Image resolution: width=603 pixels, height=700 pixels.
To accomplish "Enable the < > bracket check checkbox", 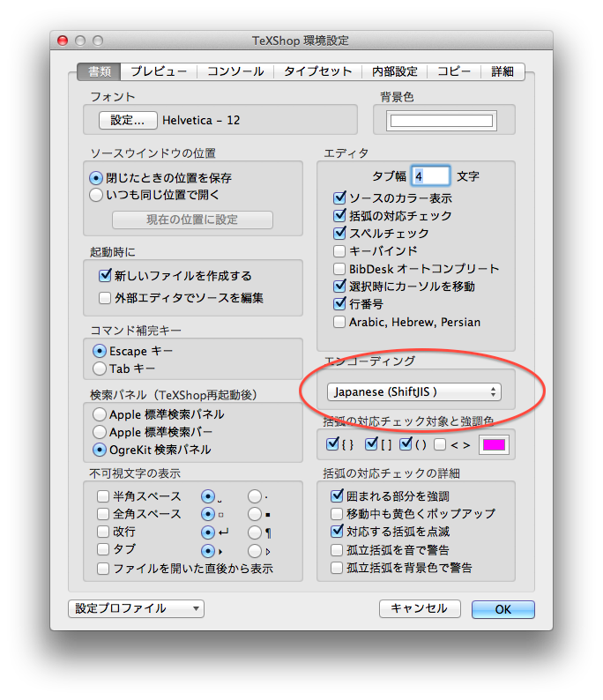I will click(x=440, y=444).
